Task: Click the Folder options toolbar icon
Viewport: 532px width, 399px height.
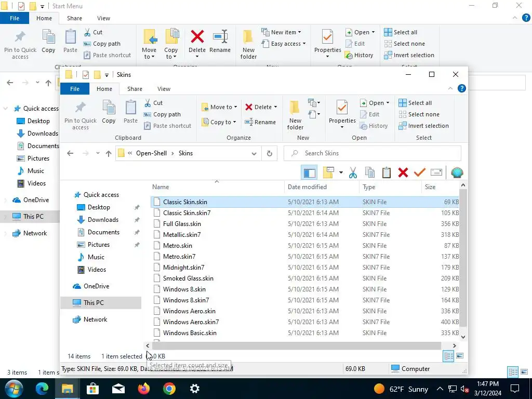Action: click(328, 172)
